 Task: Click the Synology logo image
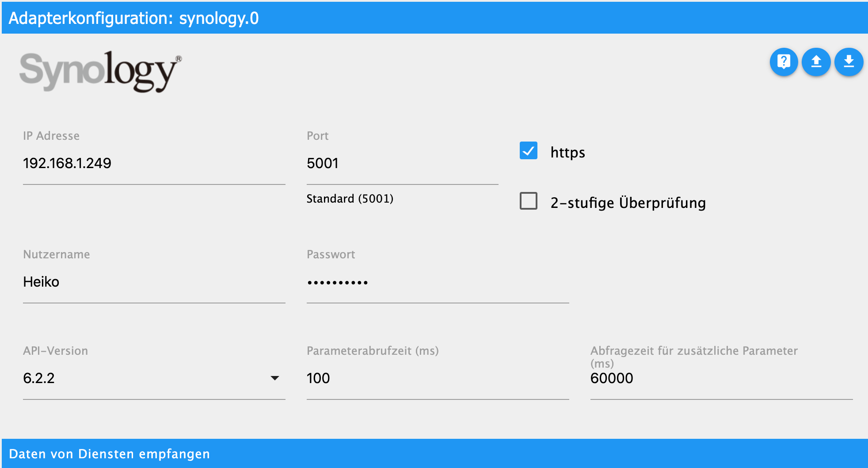(100, 71)
